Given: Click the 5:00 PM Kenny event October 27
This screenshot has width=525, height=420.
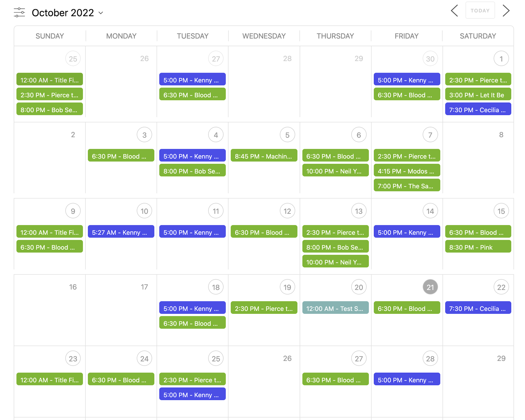Looking at the screenshot, I should 192,80.
